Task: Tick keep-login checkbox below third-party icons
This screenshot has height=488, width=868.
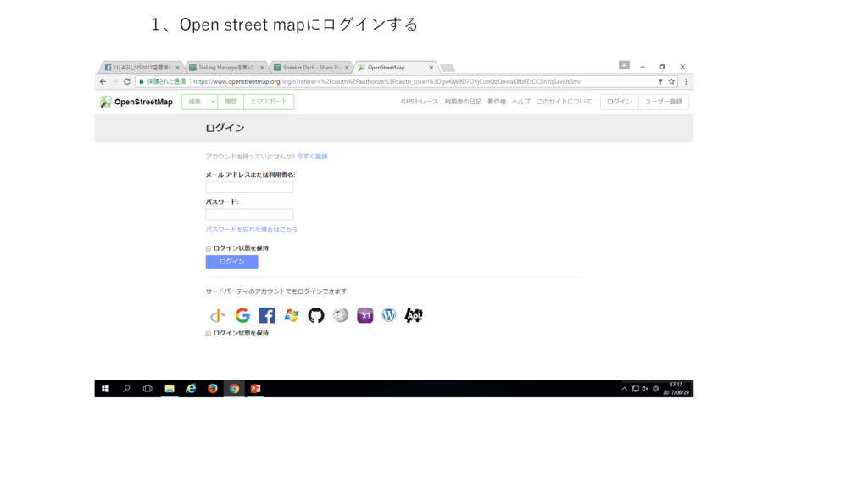Action: [x=209, y=334]
